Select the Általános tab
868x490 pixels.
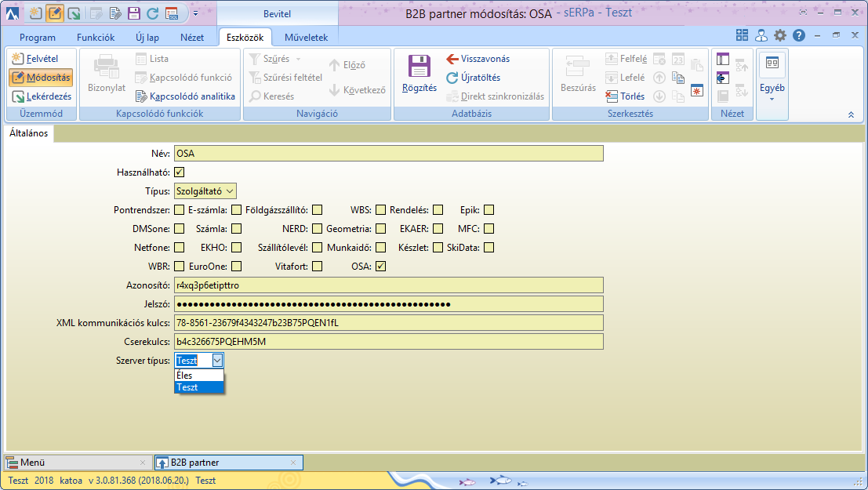click(x=29, y=133)
